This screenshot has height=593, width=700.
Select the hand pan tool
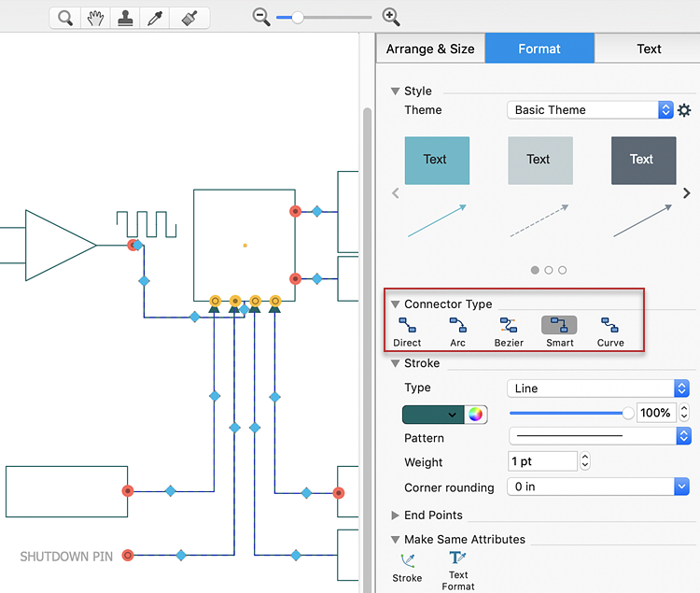(94, 18)
